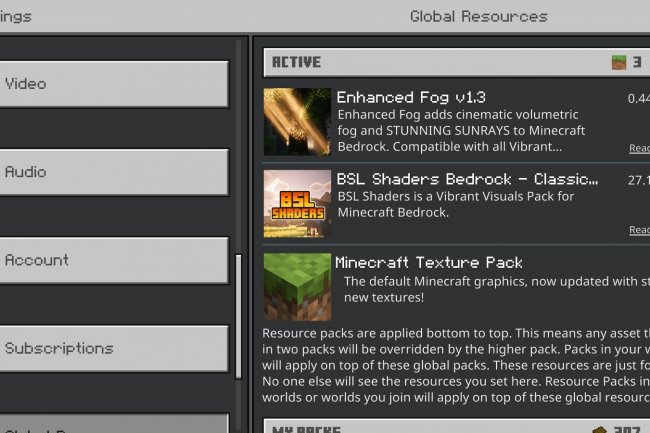650x433 pixels.
Task: Click the default Minecraft graphics description
Action: click(497, 289)
